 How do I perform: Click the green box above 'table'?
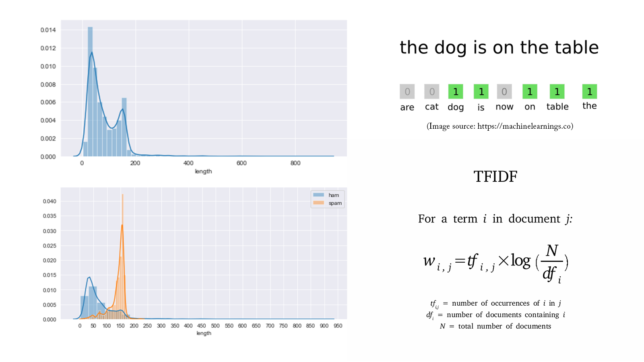click(x=557, y=92)
